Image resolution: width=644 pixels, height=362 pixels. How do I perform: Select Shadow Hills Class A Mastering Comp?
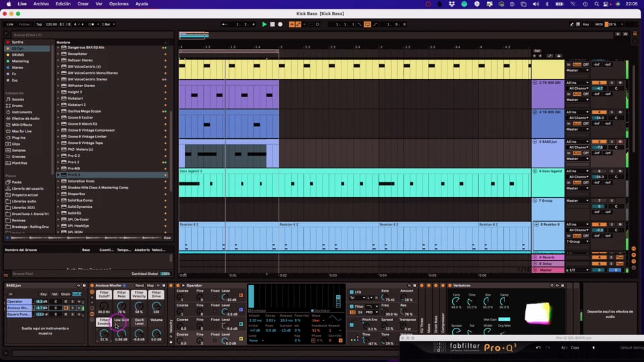pos(98,188)
